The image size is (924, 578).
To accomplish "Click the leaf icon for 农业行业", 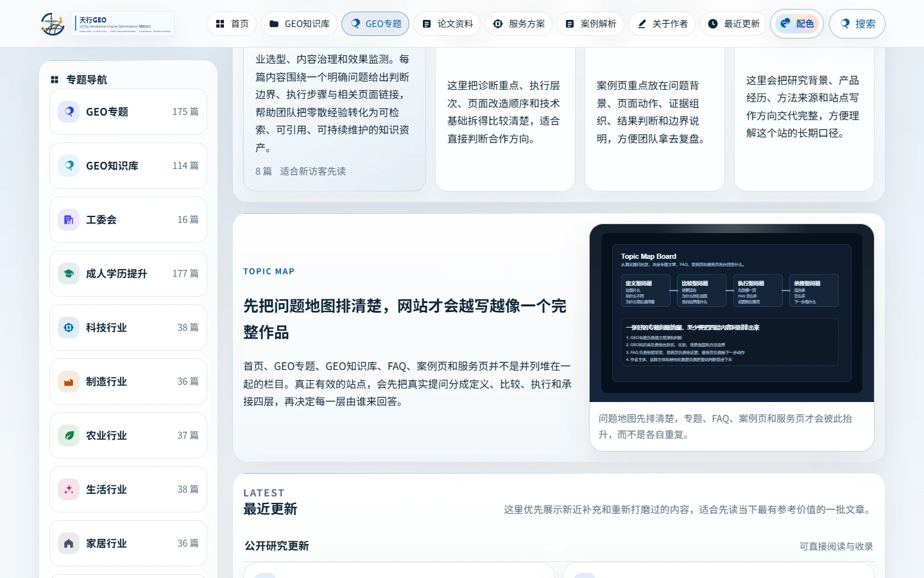I will (x=69, y=435).
